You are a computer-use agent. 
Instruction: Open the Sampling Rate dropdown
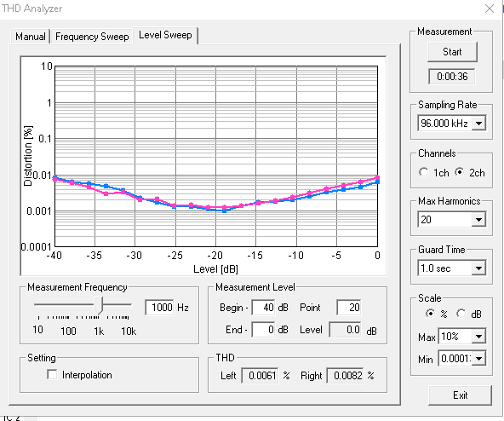tap(478, 124)
